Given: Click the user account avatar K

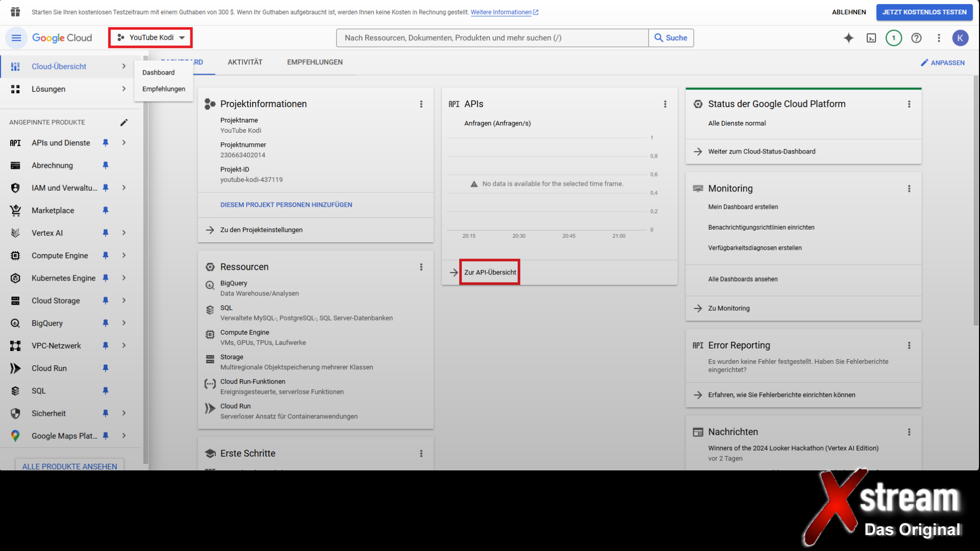Looking at the screenshot, I should tap(960, 38).
